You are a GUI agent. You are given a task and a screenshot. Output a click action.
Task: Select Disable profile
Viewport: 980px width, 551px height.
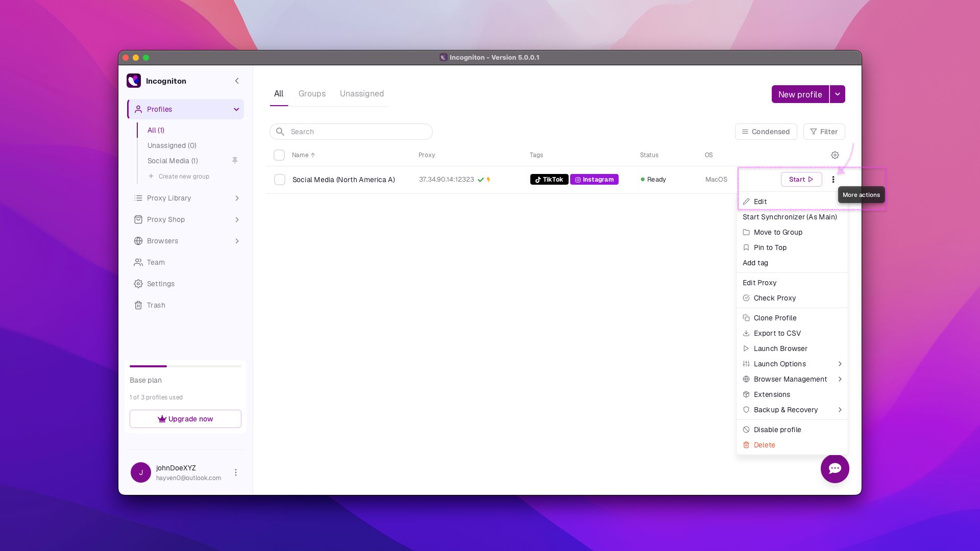[x=792, y=430]
